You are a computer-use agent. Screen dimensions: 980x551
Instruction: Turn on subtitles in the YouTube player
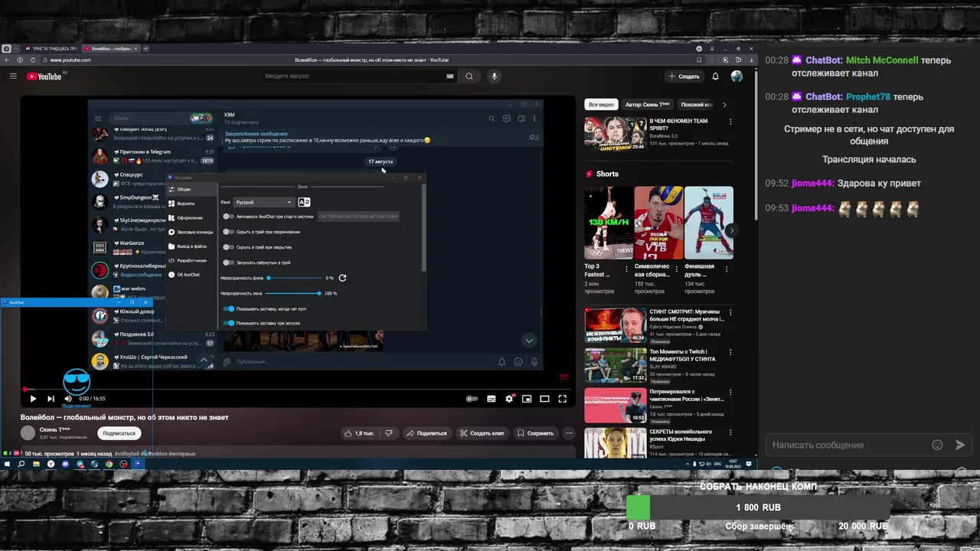click(x=492, y=399)
